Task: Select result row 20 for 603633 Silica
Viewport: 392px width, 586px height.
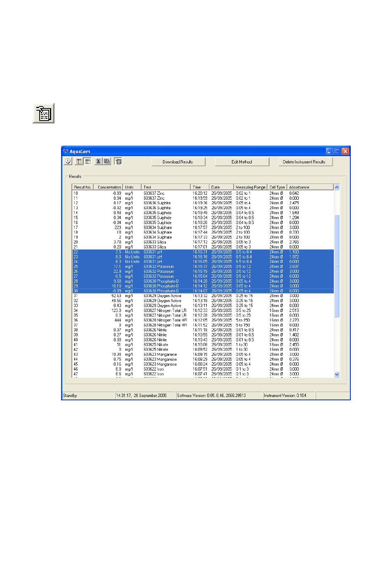Action: click(203, 242)
